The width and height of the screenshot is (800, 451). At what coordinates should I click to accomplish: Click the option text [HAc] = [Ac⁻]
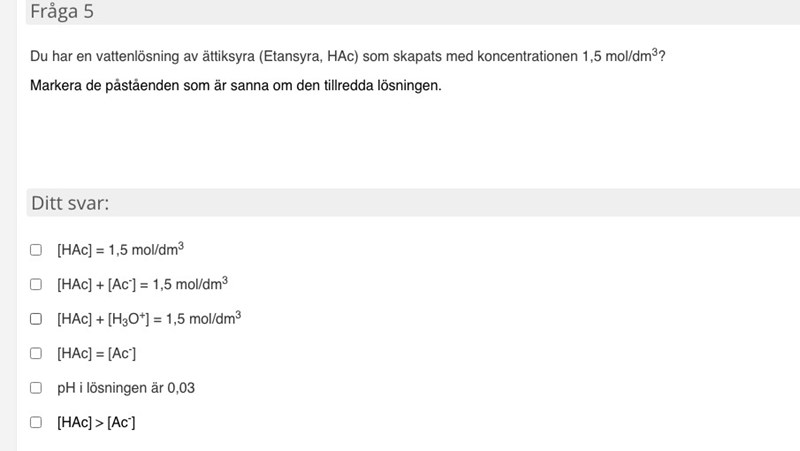tap(96, 353)
